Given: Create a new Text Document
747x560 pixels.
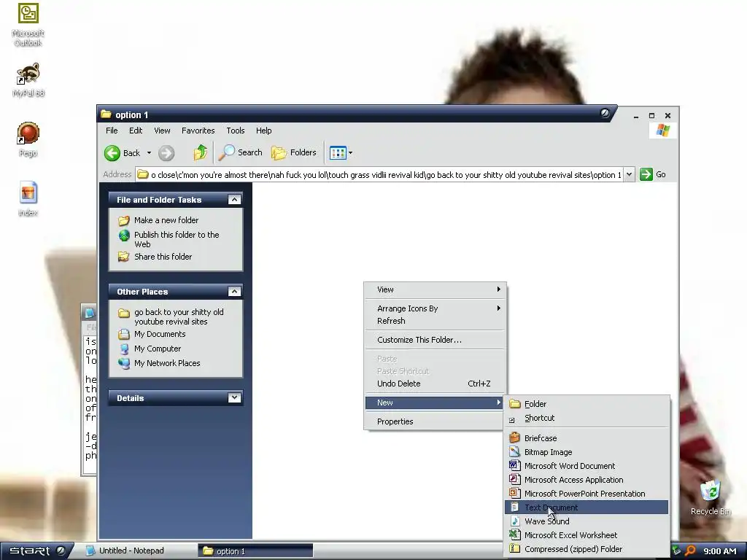Looking at the screenshot, I should pos(587,507).
